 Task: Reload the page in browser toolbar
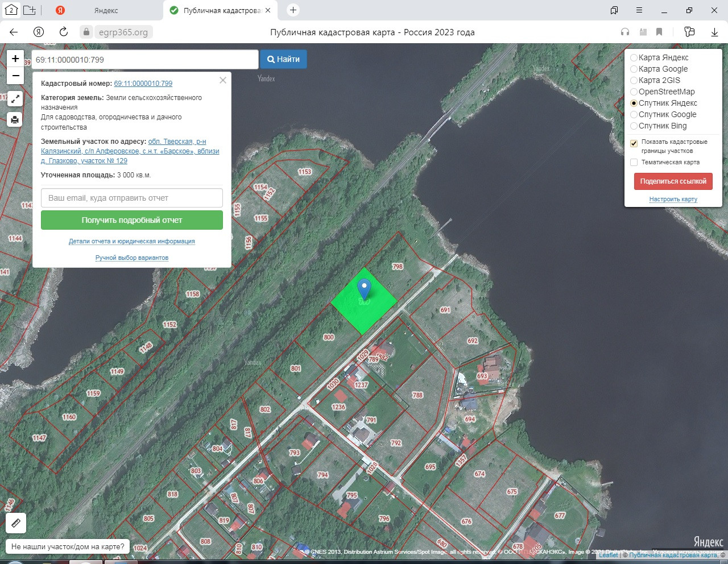click(x=64, y=32)
